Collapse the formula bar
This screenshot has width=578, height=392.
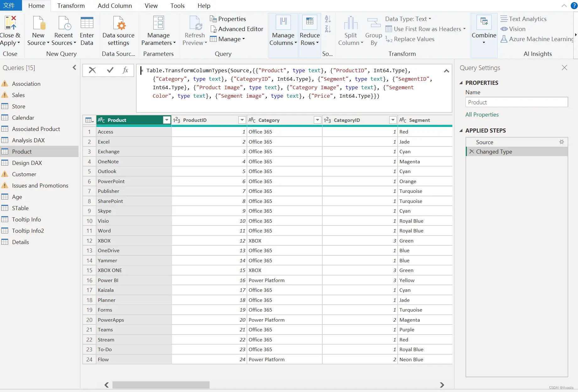click(x=446, y=71)
